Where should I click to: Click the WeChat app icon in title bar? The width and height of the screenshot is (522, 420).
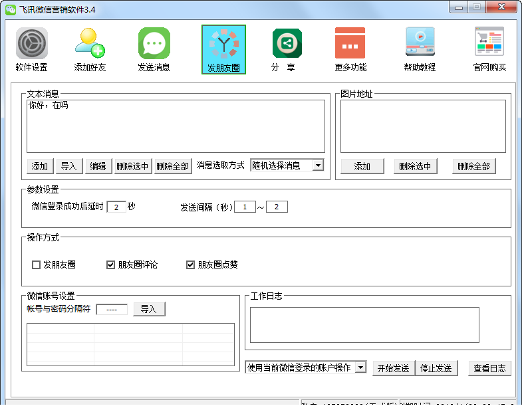[11, 10]
